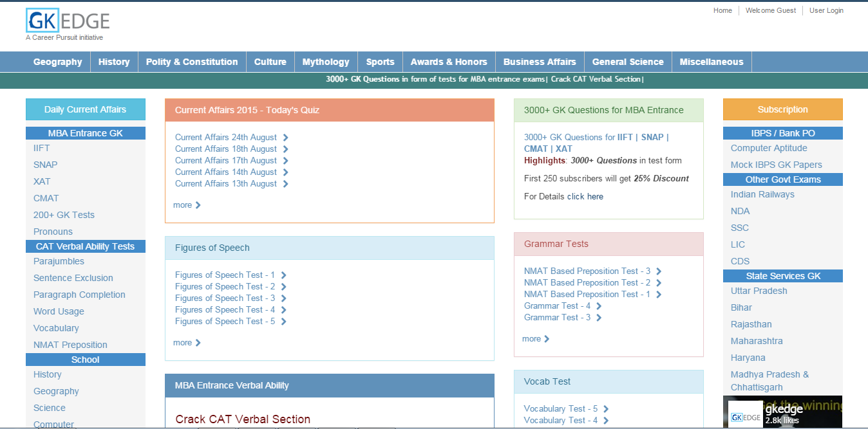Open the SSC exam link

click(x=740, y=228)
